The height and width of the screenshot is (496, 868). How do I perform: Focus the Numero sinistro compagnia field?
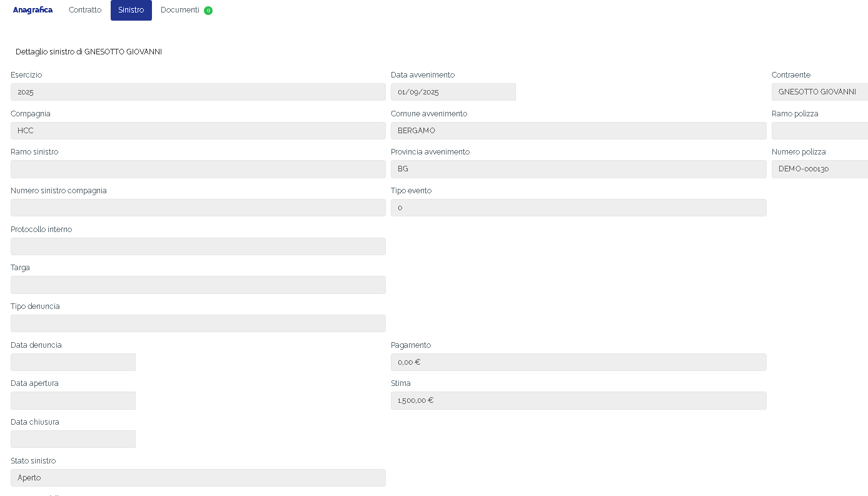click(198, 208)
